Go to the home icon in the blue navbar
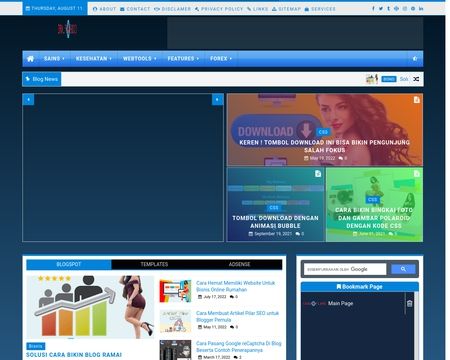450x360 pixels. click(x=30, y=59)
